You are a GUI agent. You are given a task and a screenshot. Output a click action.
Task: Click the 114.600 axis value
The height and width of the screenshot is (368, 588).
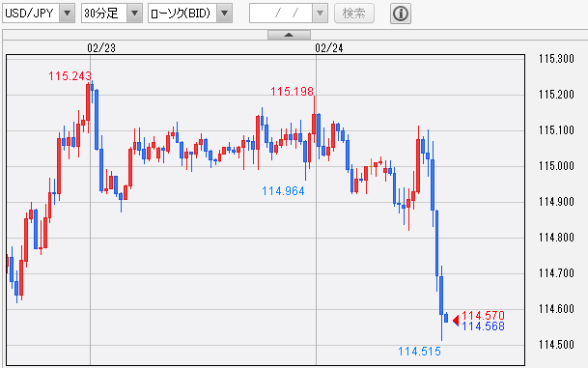point(556,309)
